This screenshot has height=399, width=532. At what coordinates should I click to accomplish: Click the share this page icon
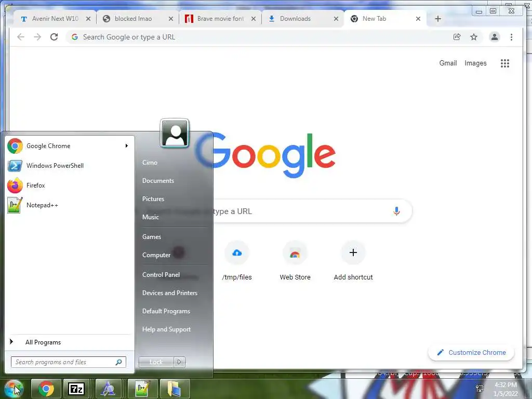457,37
